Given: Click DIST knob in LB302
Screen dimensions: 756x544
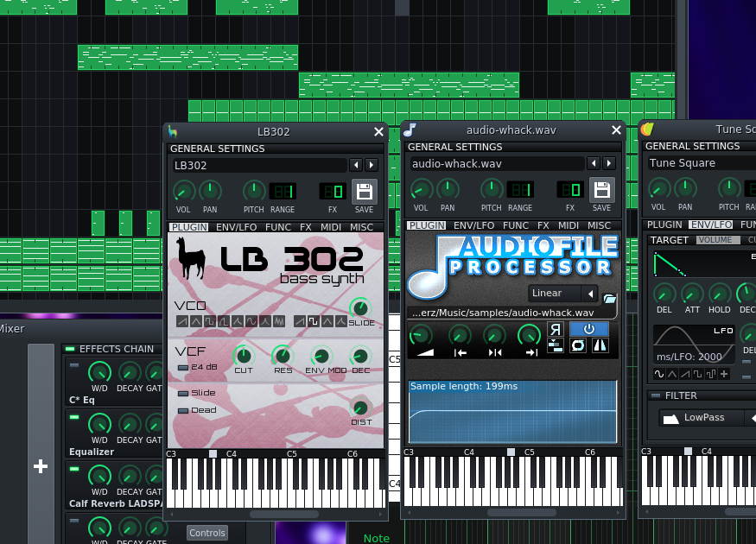Looking at the screenshot, I should (x=360, y=408).
